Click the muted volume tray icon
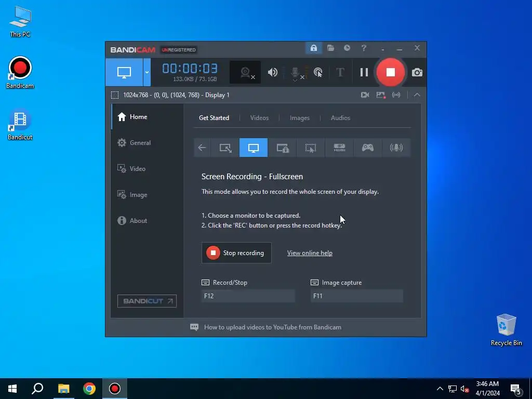Image resolution: width=532 pixels, height=399 pixels. (x=464, y=389)
